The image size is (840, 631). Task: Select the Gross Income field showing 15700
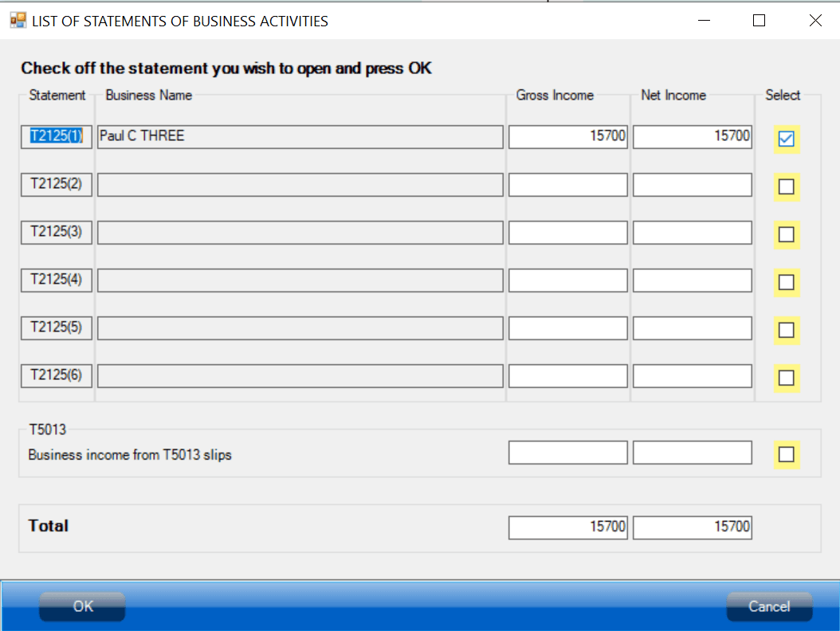click(567, 136)
